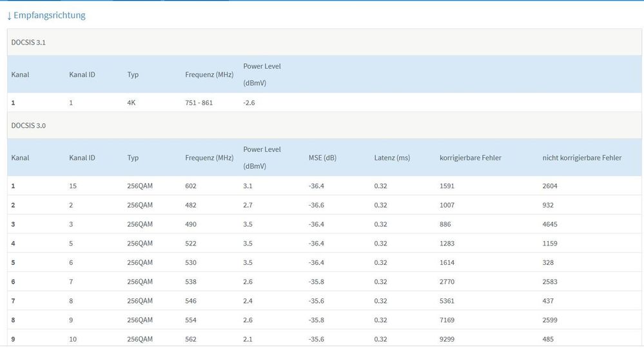This screenshot has height=348, width=644.
Task: Click frequency value 602 in DOCSIS 3.0
Action: tap(191, 186)
